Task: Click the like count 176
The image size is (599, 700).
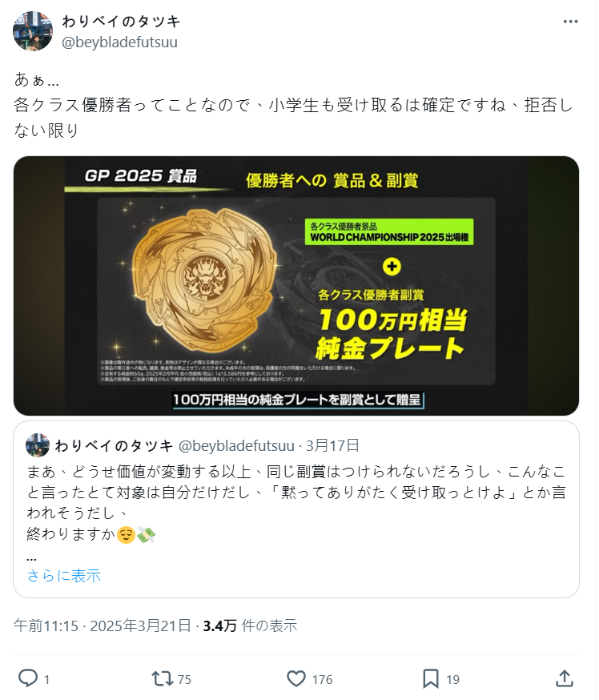Action: point(322,679)
